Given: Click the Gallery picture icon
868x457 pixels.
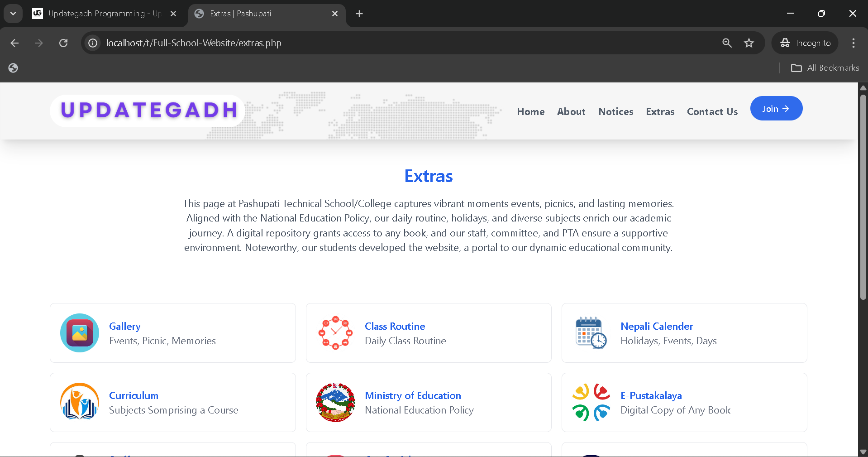Looking at the screenshot, I should (80, 333).
